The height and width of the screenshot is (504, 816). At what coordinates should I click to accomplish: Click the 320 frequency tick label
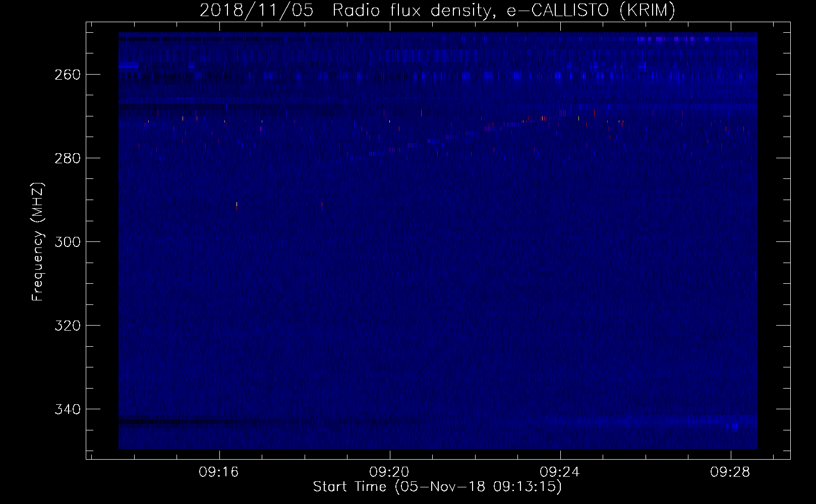pos(67,326)
